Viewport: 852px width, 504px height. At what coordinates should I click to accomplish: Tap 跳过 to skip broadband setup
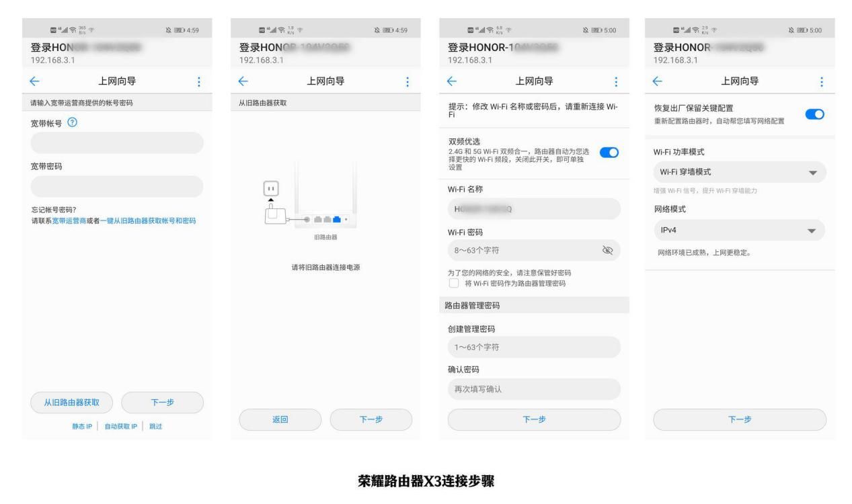pyautogui.click(x=156, y=425)
